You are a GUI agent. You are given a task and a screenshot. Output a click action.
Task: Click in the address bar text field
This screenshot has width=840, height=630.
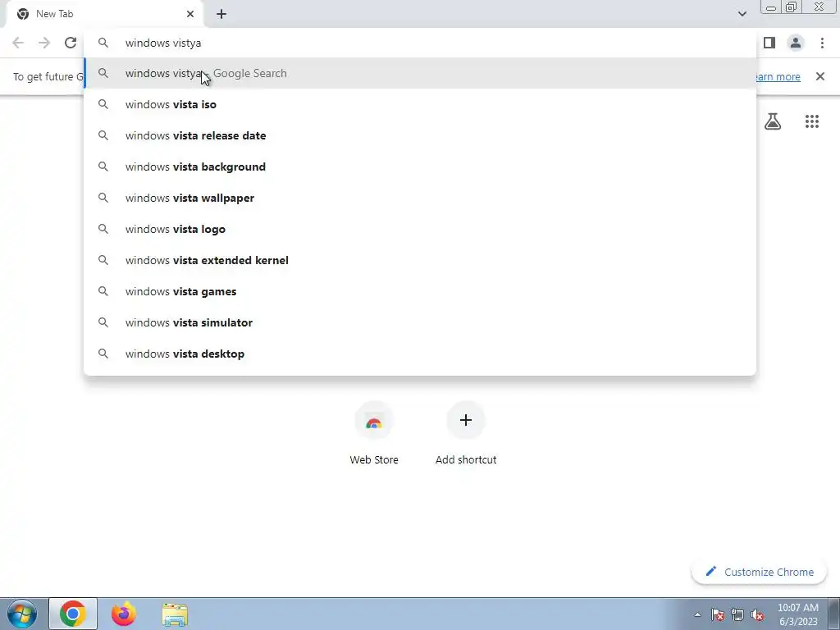[x=420, y=43]
